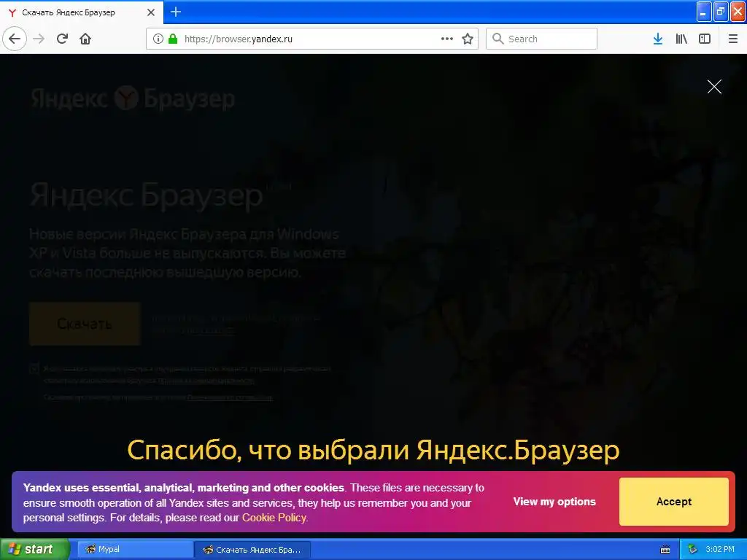Click the green secure connection padlock
Viewport: 747px width, 560px height.
173,39
